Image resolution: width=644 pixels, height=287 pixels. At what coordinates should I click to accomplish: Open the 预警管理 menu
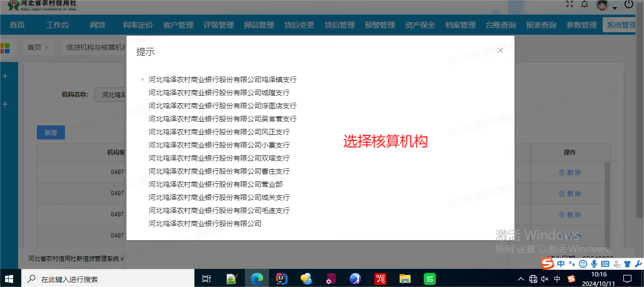click(380, 25)
